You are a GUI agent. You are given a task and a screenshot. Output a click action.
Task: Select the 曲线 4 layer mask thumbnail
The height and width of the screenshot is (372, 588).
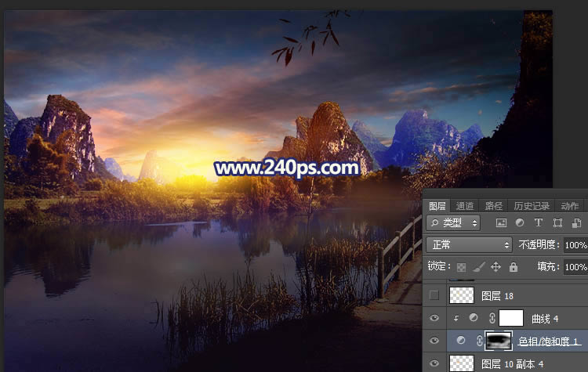pos(511,318)
